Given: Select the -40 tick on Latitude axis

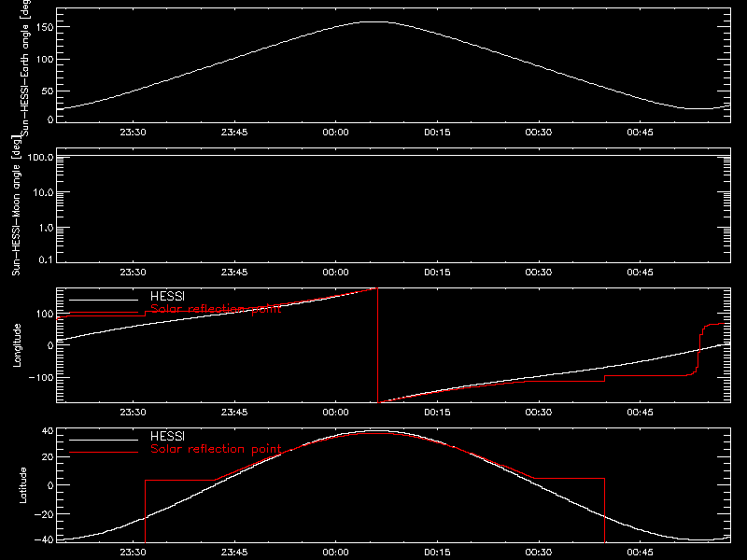Looking at the screenshot, I should click(44, 540).
